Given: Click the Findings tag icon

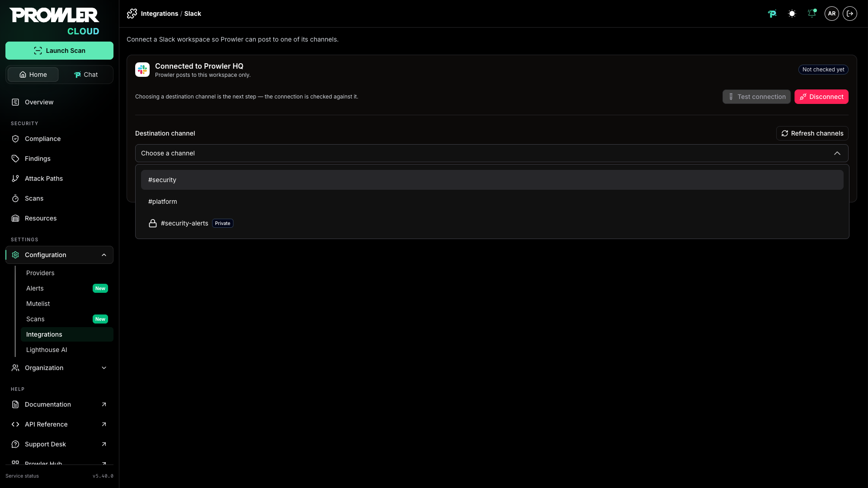Looking at the screenshot, I should (15, 159).
